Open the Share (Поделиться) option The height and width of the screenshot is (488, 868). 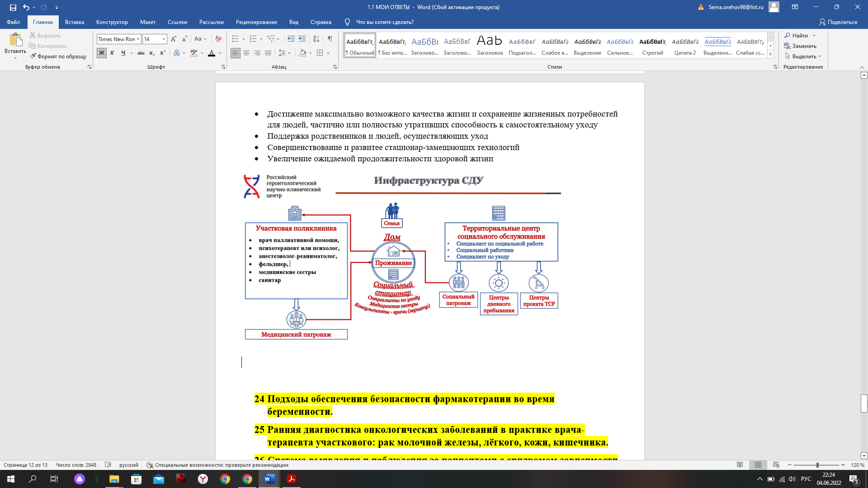click(838, 22)
